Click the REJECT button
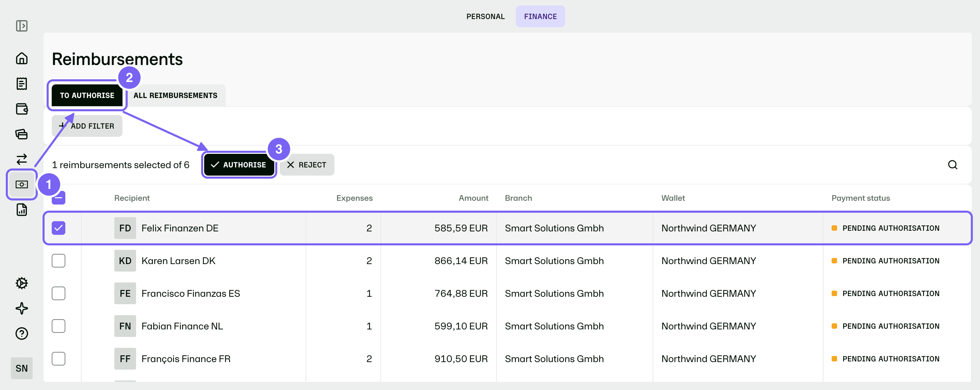The height and width of the screenshot is (390, 980). [307, 165]
